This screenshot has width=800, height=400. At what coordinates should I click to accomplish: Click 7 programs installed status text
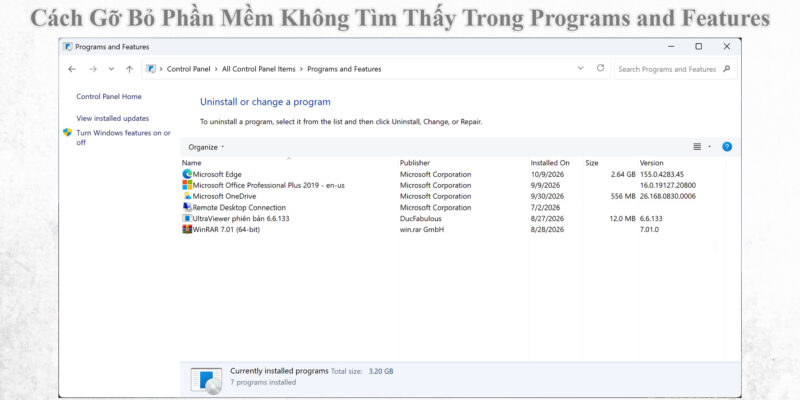click(263, 382)
